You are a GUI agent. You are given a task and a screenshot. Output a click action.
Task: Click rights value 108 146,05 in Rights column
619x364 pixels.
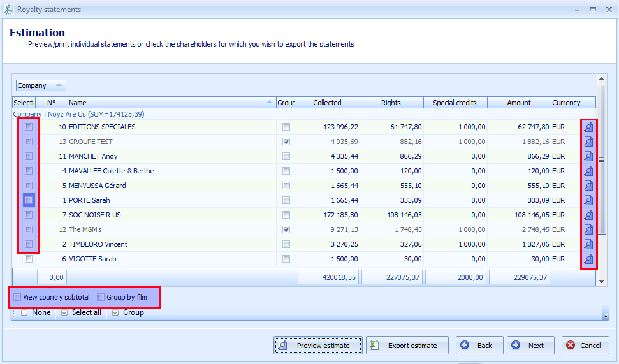coord(391,215)
